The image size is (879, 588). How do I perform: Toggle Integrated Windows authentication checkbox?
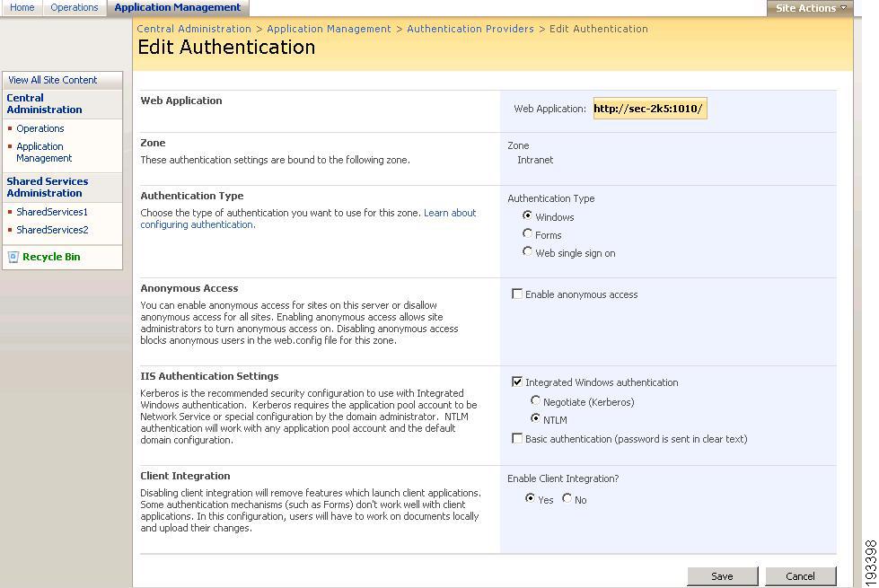(x=517, y=382)
